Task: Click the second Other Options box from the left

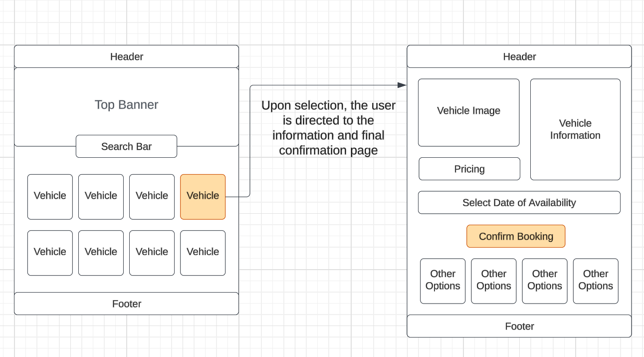Action: 493,281
